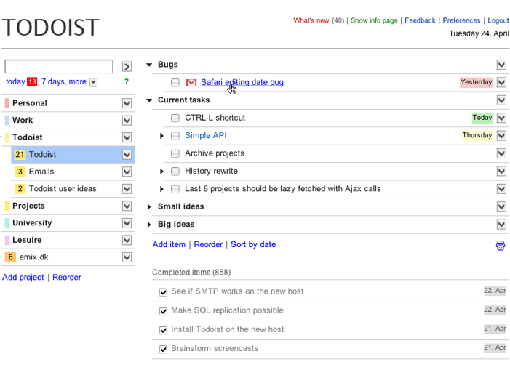The image size is (510, 386).
Task: Uncheck Make SQL replication possible
Action: click(163, 311)
